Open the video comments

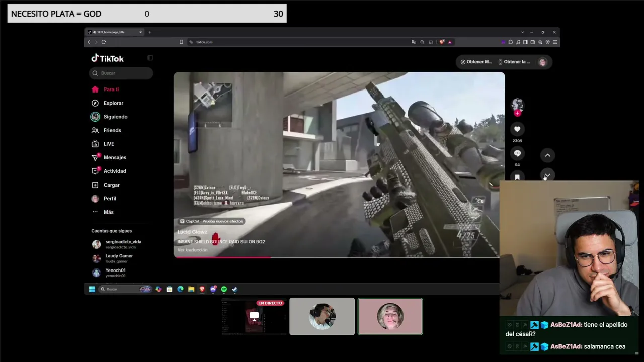517,153
